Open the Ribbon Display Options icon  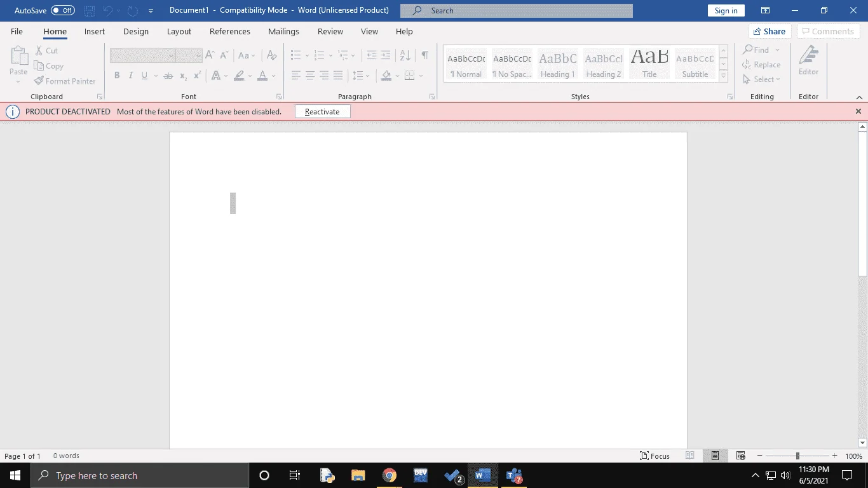pyautogui.click(x=765, y=11)
